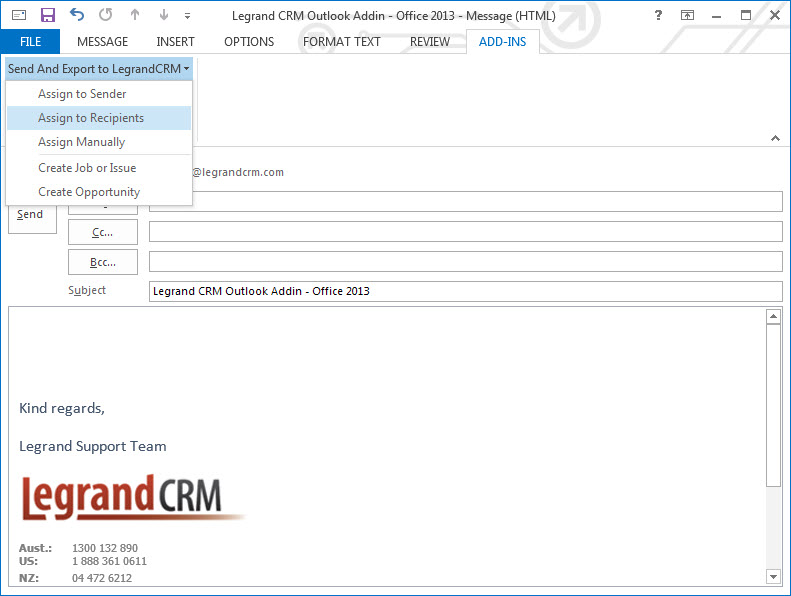Click the Previous Item up arrow

coord(135,15)
